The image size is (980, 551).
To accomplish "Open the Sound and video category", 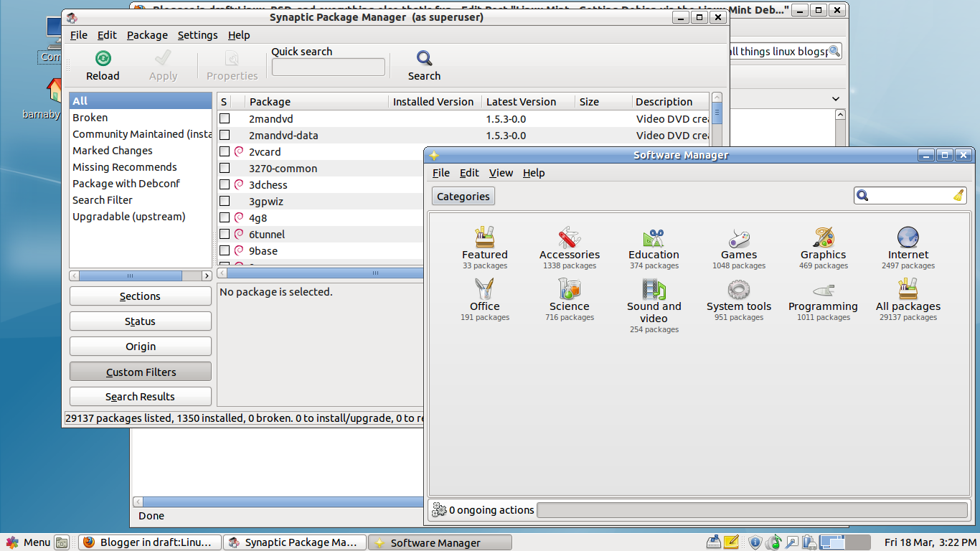I will click(x=654, y=306).
